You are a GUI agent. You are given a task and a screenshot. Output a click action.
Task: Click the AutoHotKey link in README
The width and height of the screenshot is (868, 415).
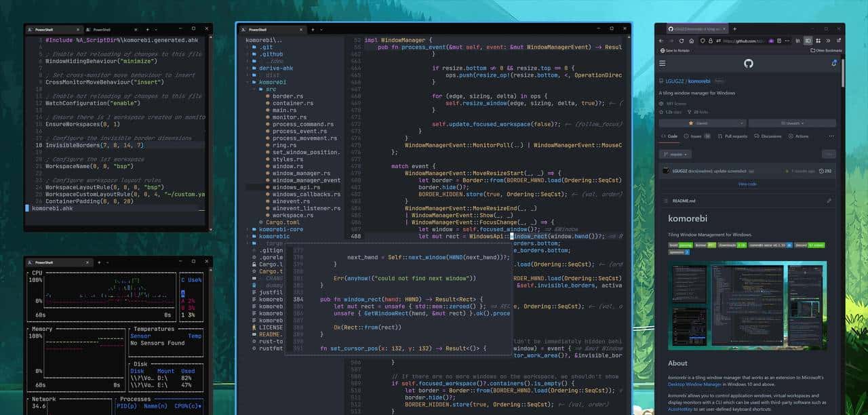[679, 409]
